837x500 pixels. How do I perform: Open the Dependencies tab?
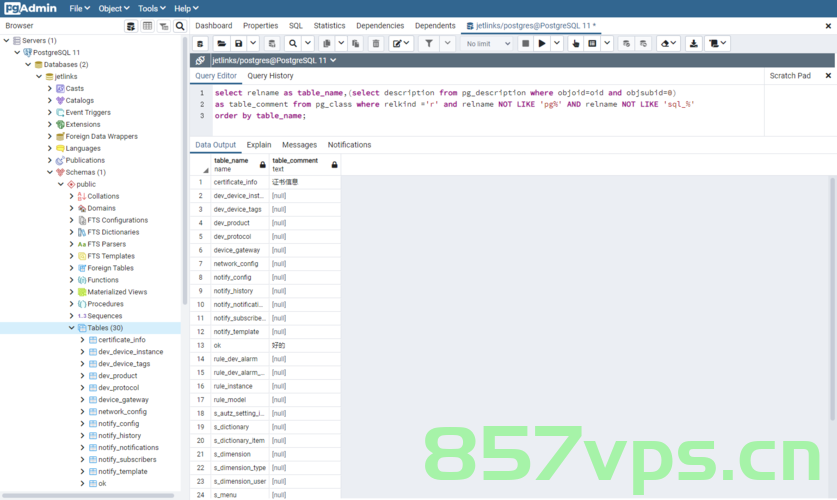coord(380,26)
